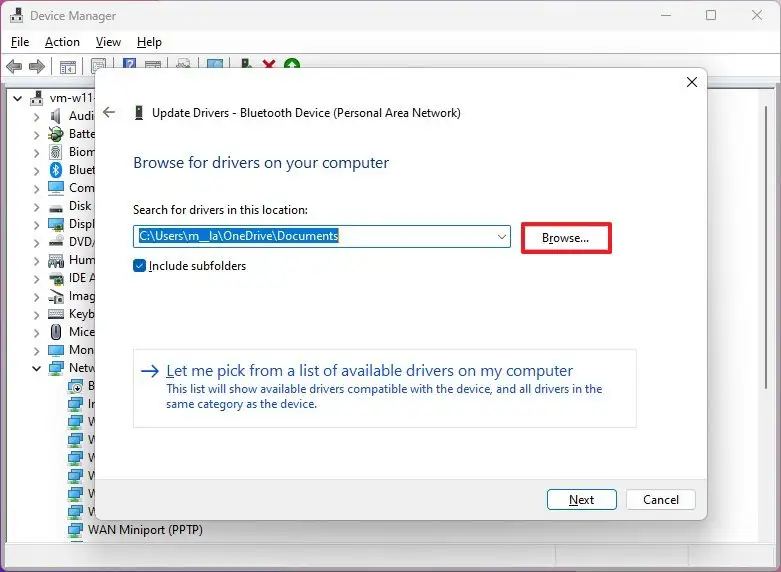Expand the Audio category chevron

tap(36, 117)
